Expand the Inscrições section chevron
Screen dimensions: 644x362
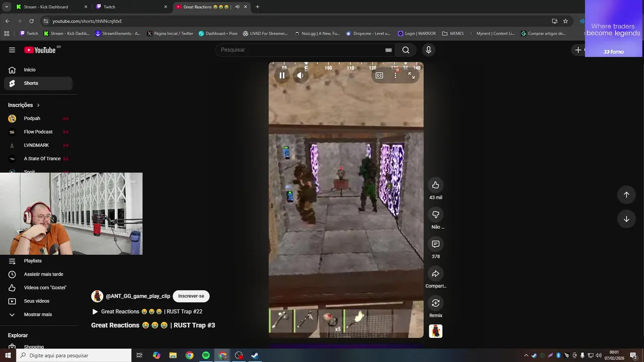(x=38, y=105)
